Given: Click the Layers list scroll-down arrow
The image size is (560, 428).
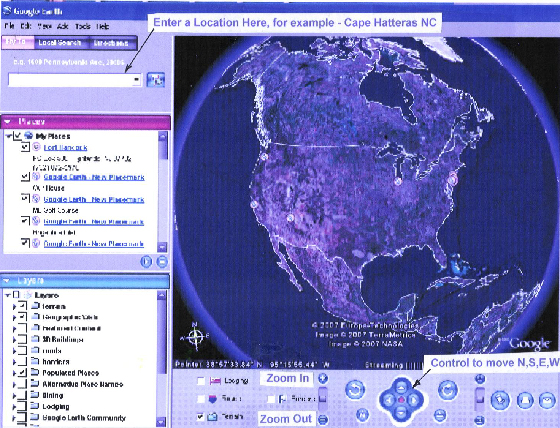Looking at the screenshot, I should point(161,422).
